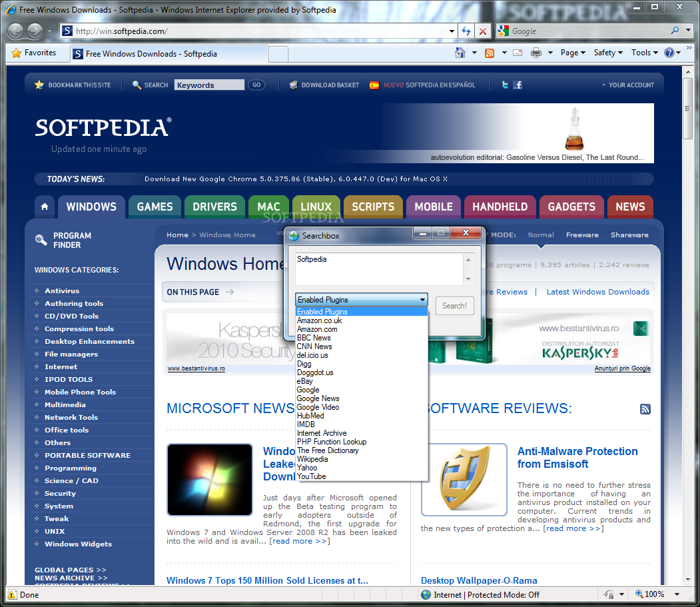Click Softpedia Facebook icon
Viewport: 700px width, 607px height.
[518, 85]
